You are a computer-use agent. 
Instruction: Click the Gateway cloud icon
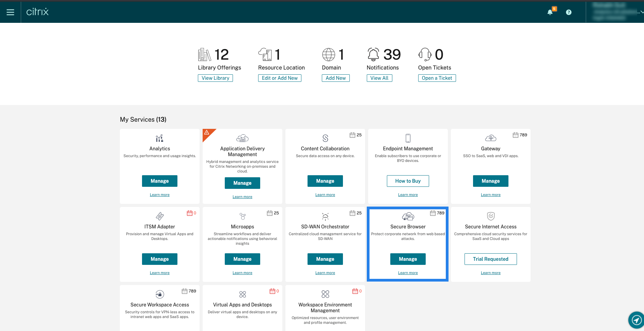point(491,138)
